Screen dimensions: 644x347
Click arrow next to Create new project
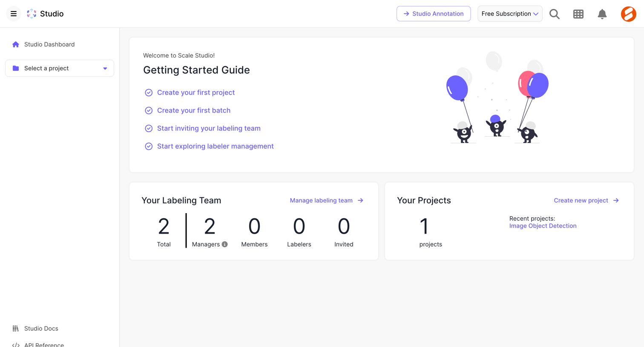pyautogui.click(x=616, y=200)
